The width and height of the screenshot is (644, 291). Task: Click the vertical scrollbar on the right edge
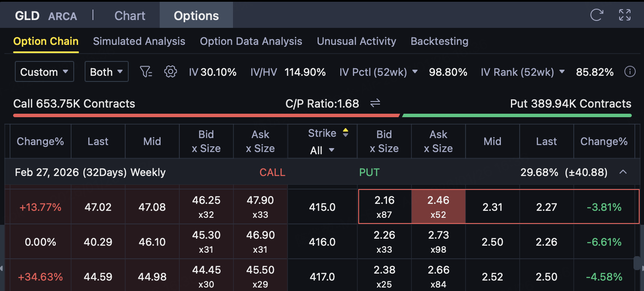tap(637, 264)
